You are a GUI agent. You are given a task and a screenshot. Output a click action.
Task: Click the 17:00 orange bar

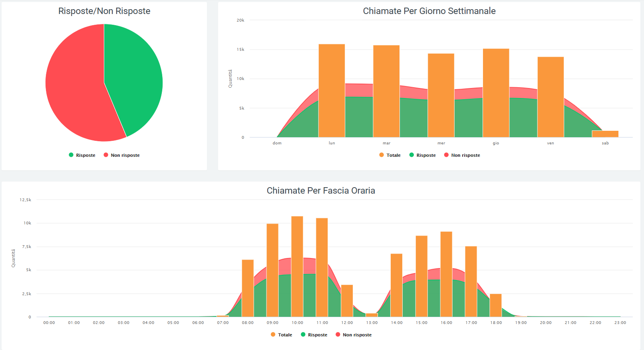471,282
